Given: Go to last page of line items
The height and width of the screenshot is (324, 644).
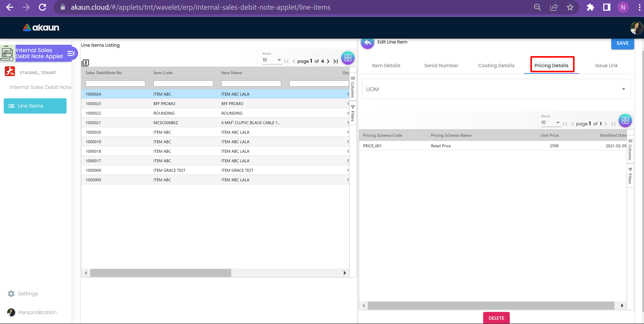Looking at the screenshot, I should [x=336, y=61].
